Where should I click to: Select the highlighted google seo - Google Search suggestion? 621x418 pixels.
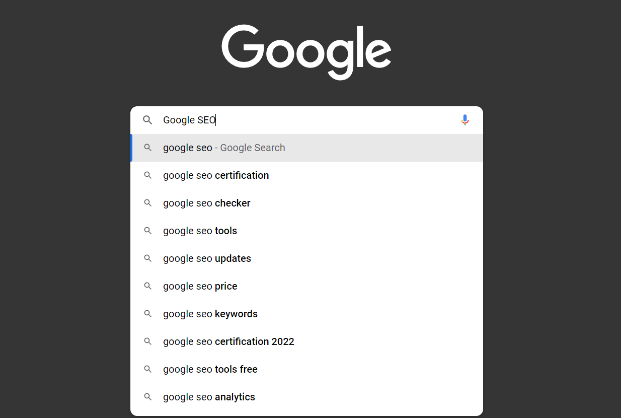click(x=307, y=148)
